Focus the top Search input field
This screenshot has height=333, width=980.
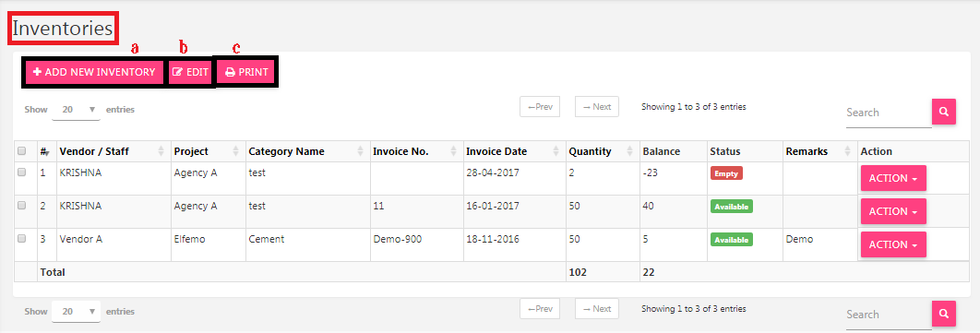(x=889, y=113)
